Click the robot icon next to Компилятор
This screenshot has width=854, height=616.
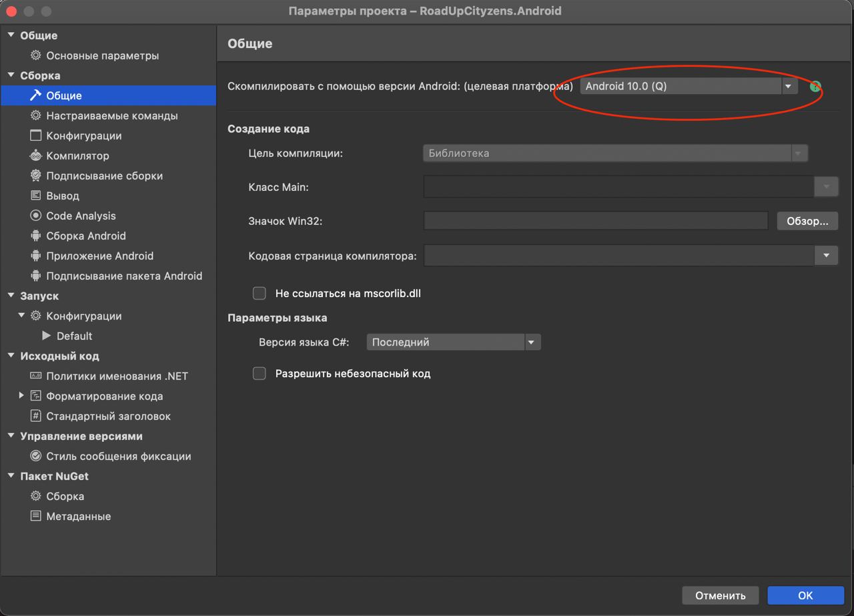click(x=36, y=156)
